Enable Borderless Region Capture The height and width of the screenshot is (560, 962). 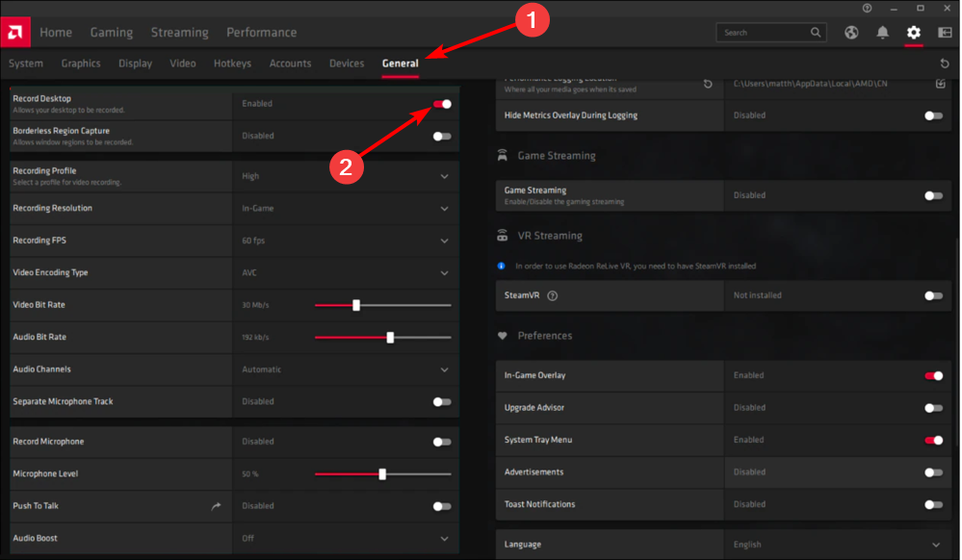pos(442,137)
